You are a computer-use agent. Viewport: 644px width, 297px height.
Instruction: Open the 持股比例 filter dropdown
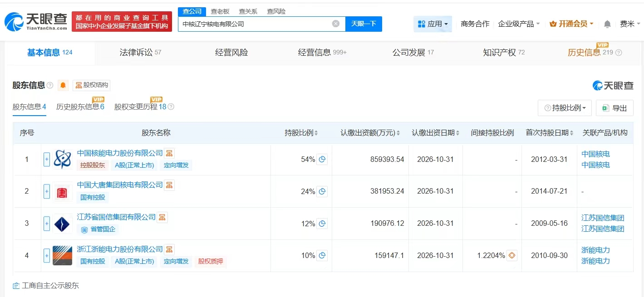click(x=565, y=108)
